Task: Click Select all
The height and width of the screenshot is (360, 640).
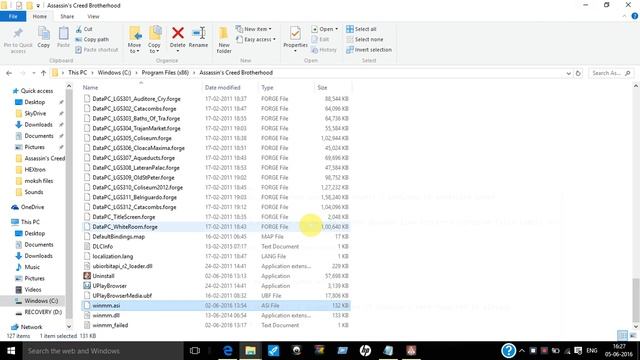Action: pos(361,29)
